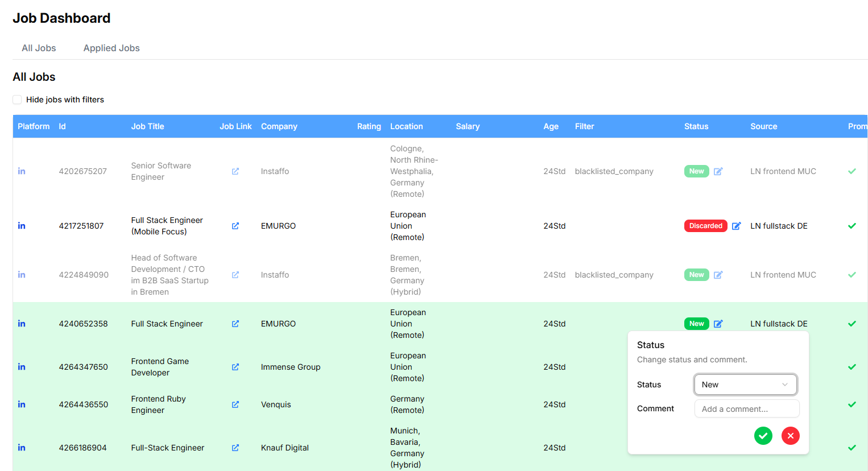Click the edit icon beside the Senior Software Engineer status

(718, 171)
